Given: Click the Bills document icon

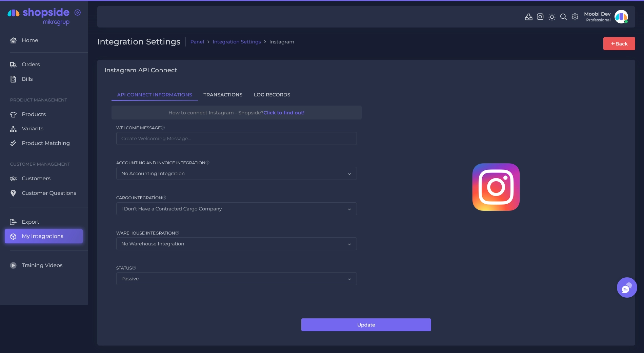Looking at the screenshot, I should coord(13,79).
